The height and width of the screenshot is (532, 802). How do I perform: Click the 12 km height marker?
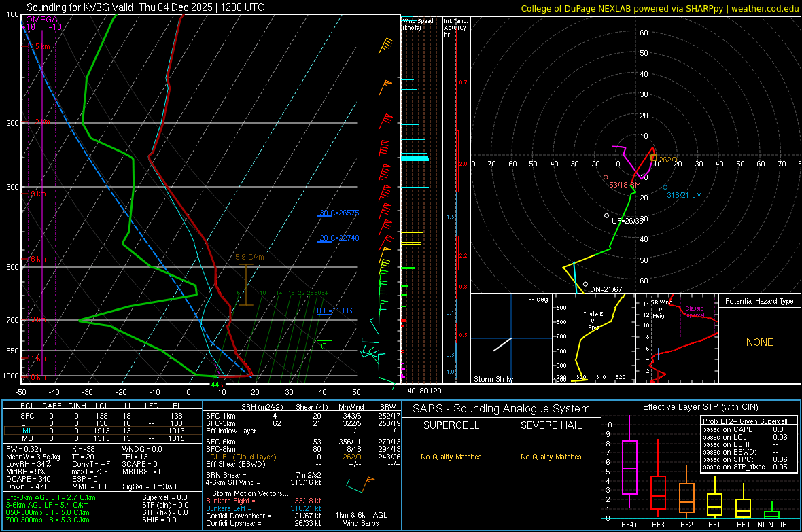(x=40, y=122)
